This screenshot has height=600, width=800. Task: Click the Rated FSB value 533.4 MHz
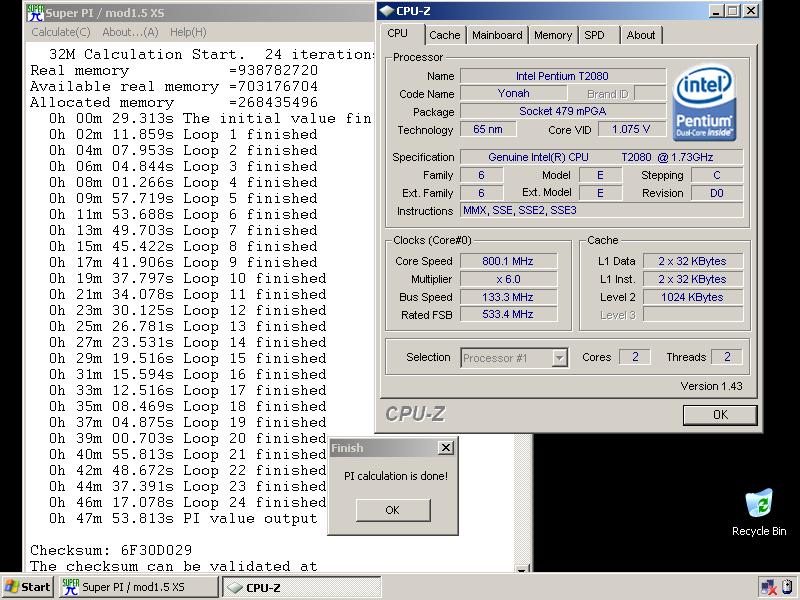coord(508,314)
